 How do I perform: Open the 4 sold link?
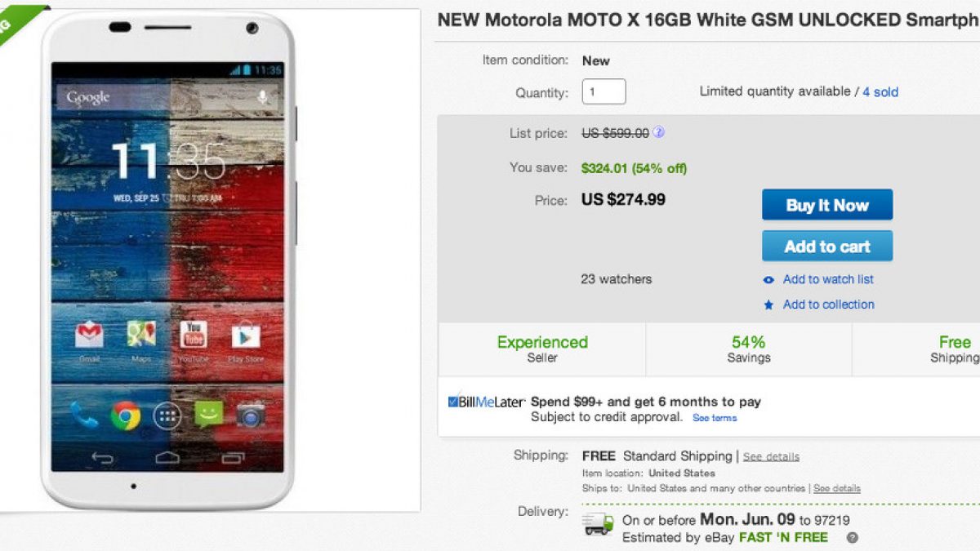pyautogui.click(x=880, y=92)
